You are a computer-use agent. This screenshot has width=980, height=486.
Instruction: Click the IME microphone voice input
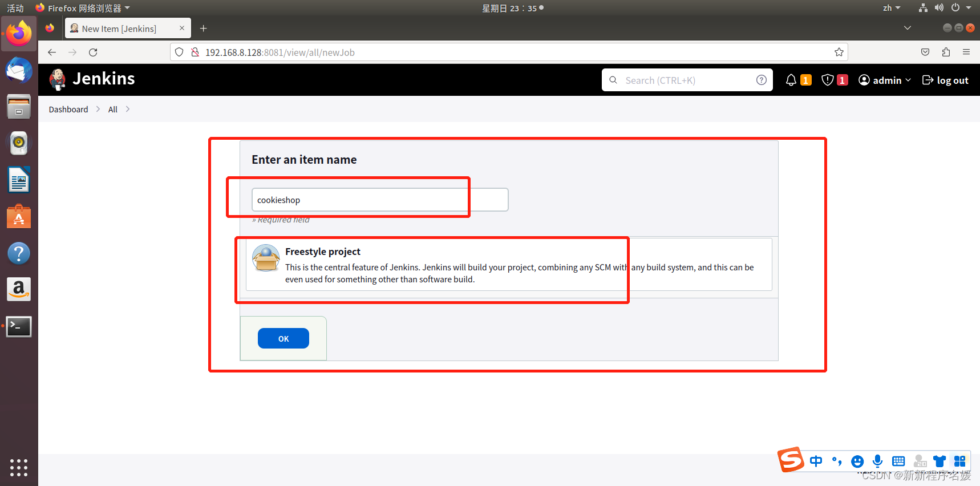(x=878, y=461)
